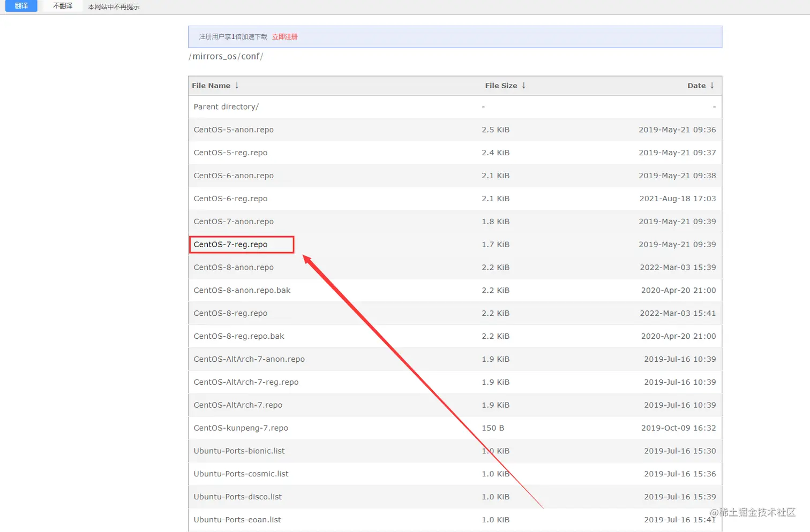Select 本网站中不再提示 option
This screenshot has width=810, height=532.
pos(114,7)
